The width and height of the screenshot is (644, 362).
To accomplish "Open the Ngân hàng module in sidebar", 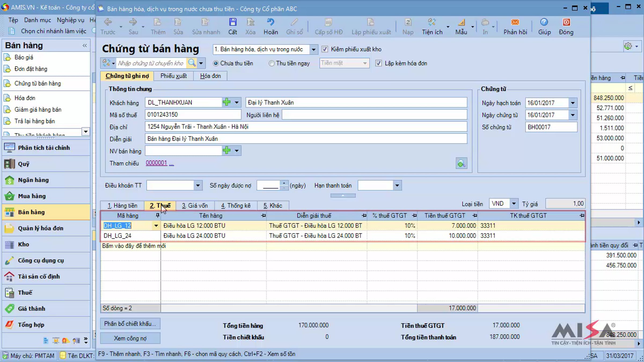I will pos(46,180).
